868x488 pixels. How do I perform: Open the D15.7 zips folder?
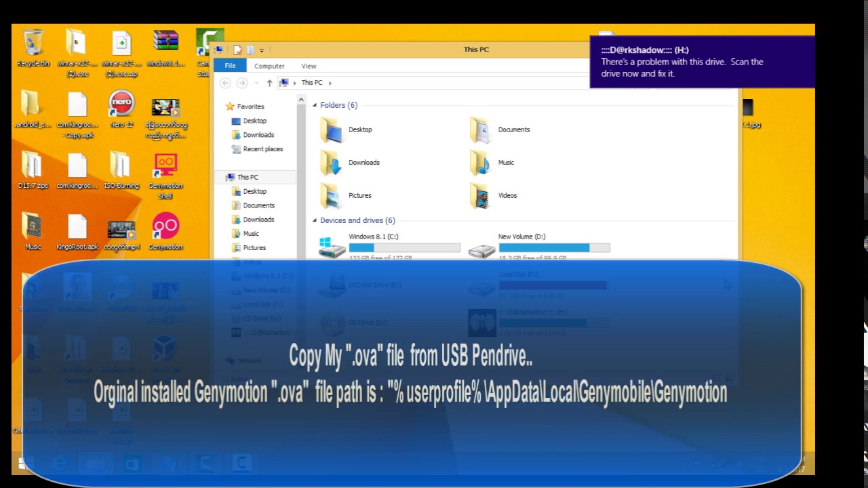pyautogui.click(x=33, y=170)
